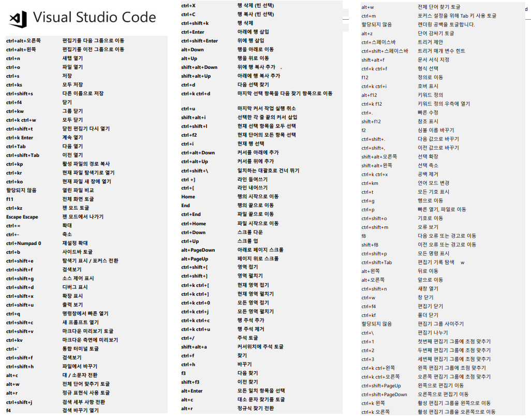Image resolution: width=531 pixels, height=420 pixels.
Task: Click "빠른 열기, 파일로 이동" text
Action: [x=441, y=210]
